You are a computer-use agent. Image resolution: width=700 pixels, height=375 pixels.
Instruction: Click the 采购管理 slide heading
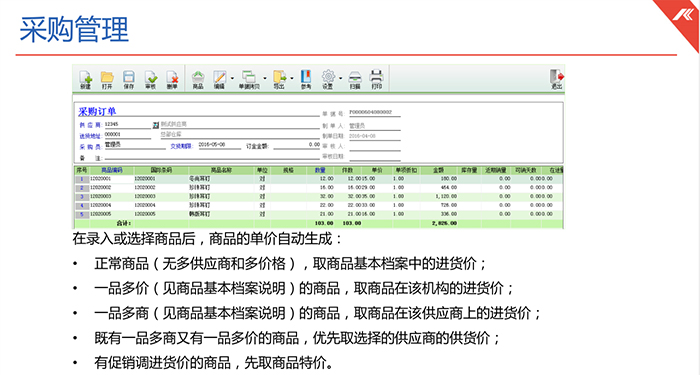coord(74,29)
